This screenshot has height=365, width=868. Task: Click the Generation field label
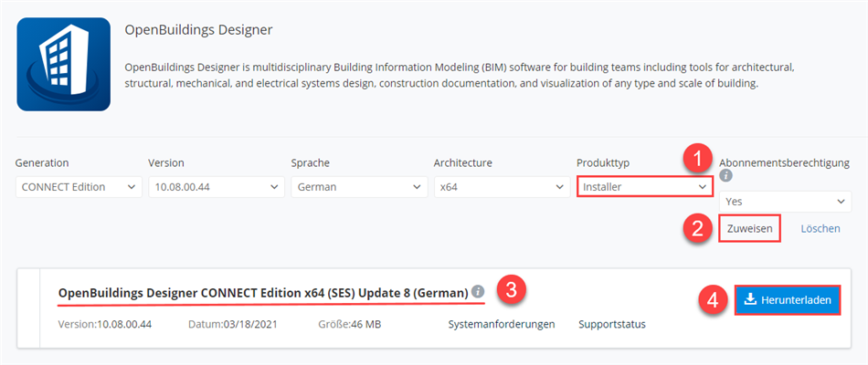pos(42,162)
